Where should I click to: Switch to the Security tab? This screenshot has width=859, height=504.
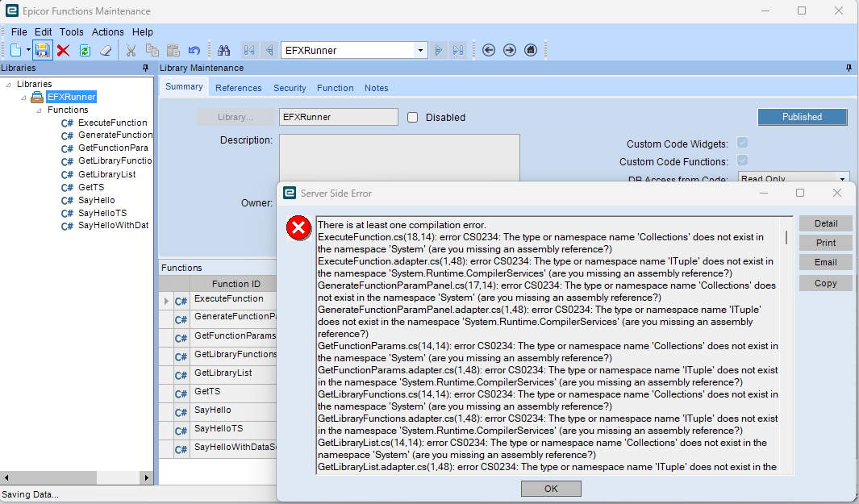290,88
